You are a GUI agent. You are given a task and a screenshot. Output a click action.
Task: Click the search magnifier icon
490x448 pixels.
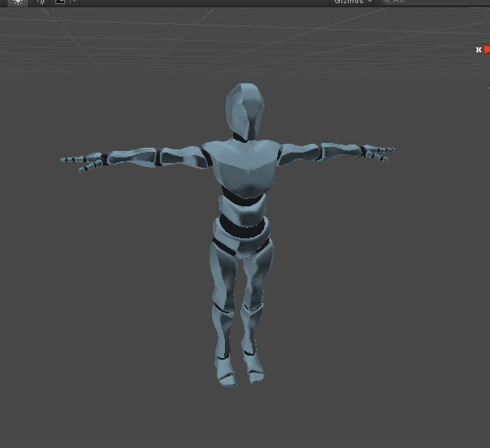(x=386, y=2)
